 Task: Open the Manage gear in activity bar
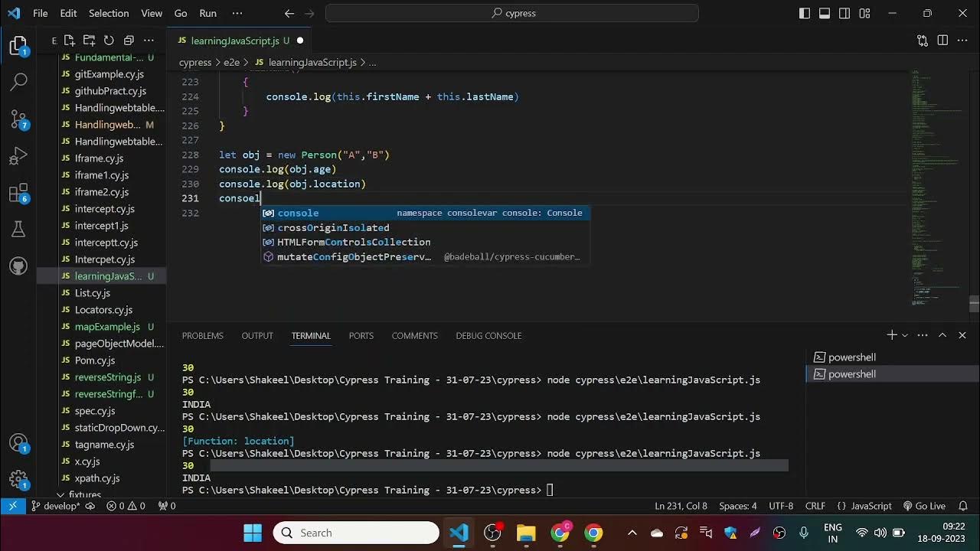tap(18, 481)
